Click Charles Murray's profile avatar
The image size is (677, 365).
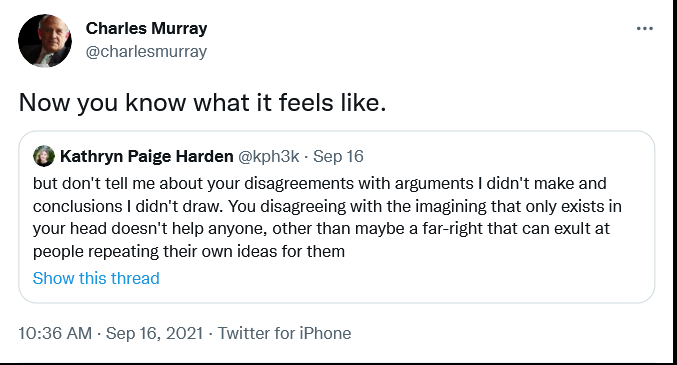[45, 41]
